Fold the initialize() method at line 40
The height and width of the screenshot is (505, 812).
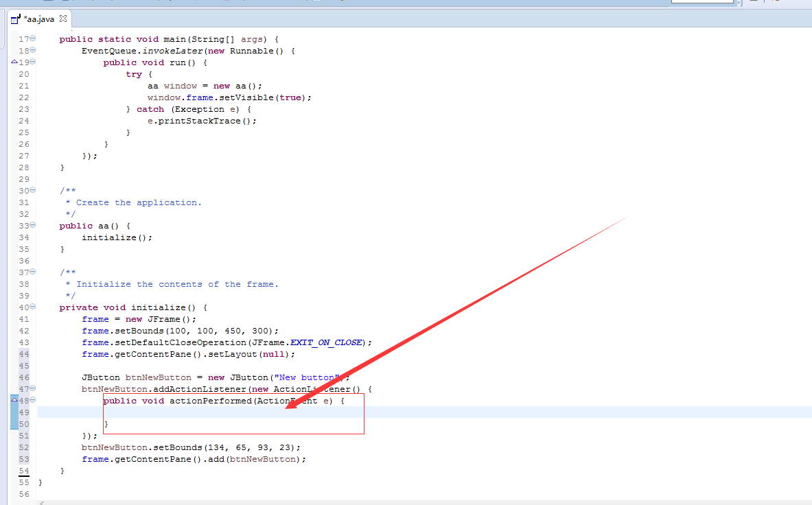click(x=33, y=307)
